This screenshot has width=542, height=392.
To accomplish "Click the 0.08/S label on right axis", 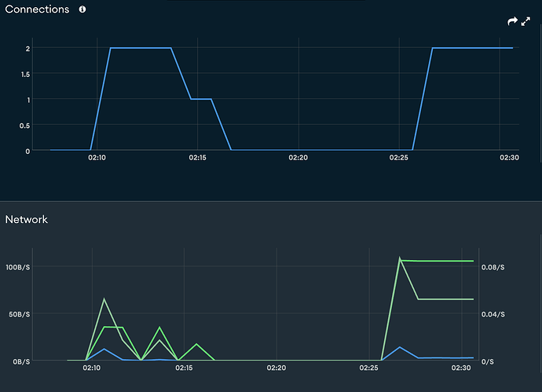I will [x=494, y=267].
